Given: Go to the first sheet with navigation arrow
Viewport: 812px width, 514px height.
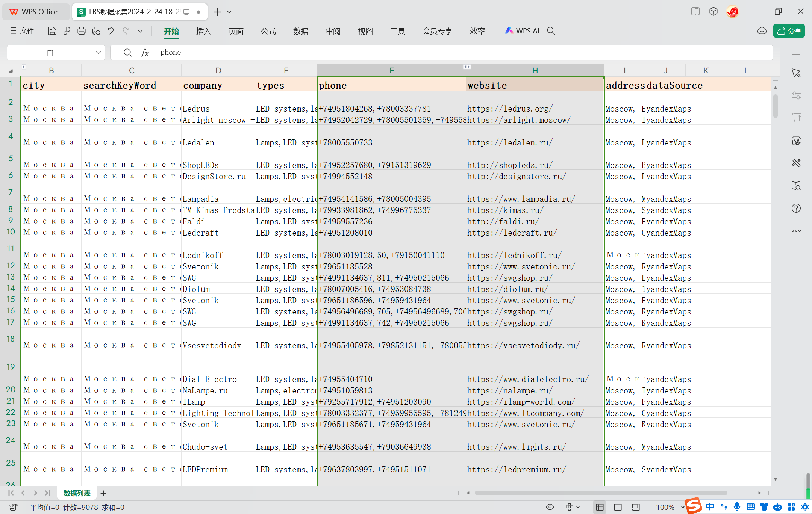Looking at the screenshot, I should (x=11, y=493).
